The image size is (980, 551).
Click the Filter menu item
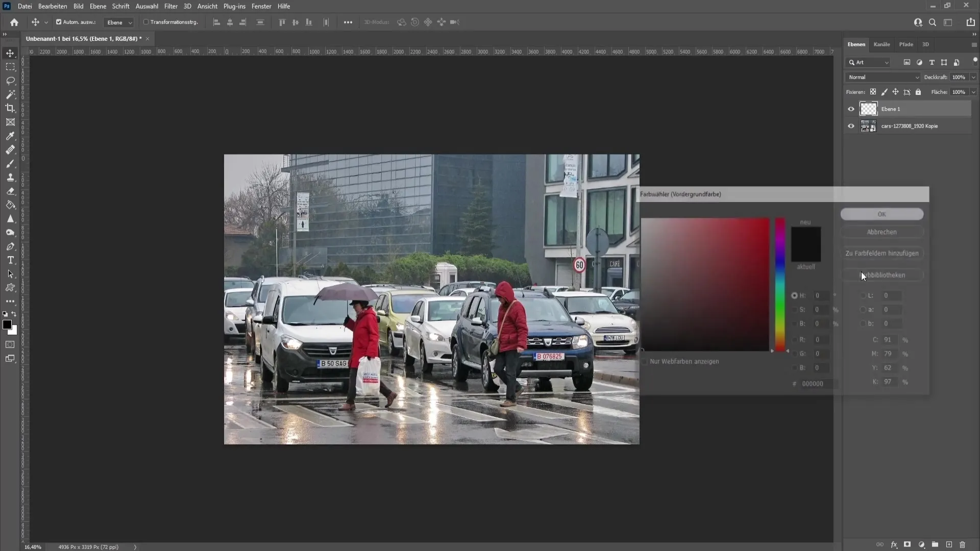(170, 6)
